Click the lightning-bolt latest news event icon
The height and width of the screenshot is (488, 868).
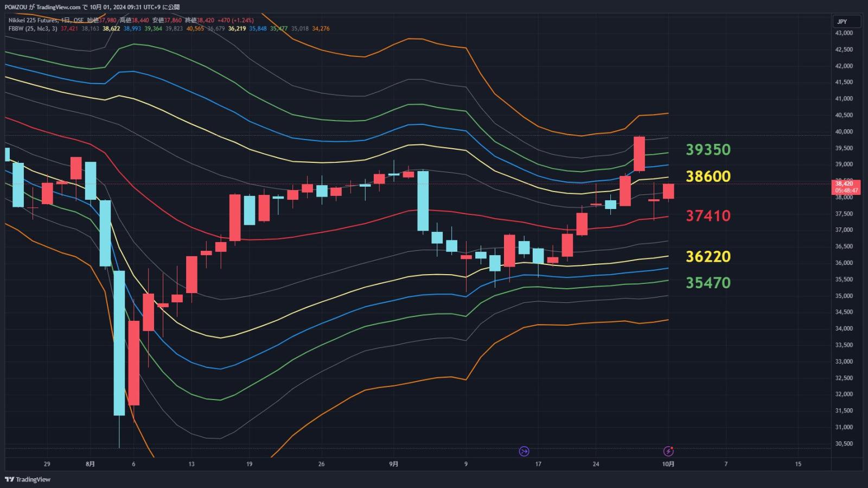click(668, 451)
